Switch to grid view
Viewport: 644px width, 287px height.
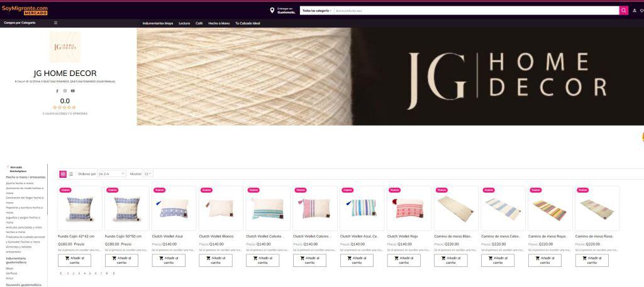[63, 174]
